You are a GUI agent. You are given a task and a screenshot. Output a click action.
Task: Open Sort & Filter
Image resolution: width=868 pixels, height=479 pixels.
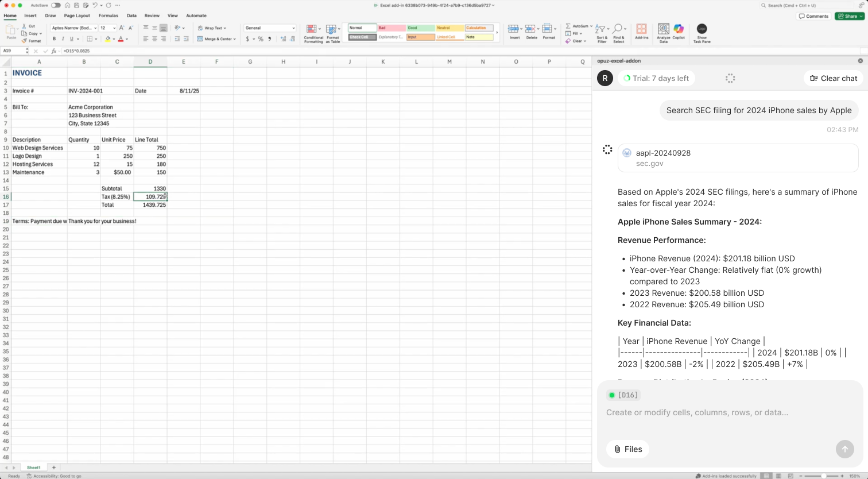click(602, 34)
